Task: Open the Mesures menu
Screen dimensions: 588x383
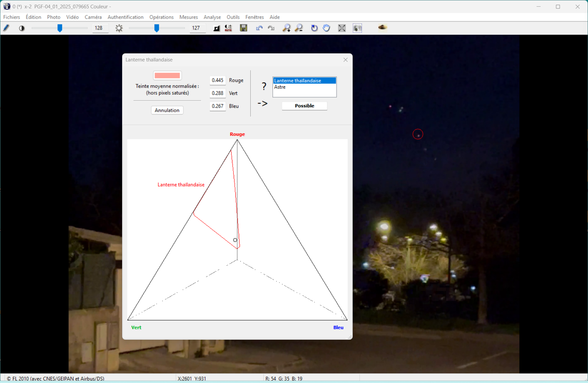Action: [x=188, y=17]
